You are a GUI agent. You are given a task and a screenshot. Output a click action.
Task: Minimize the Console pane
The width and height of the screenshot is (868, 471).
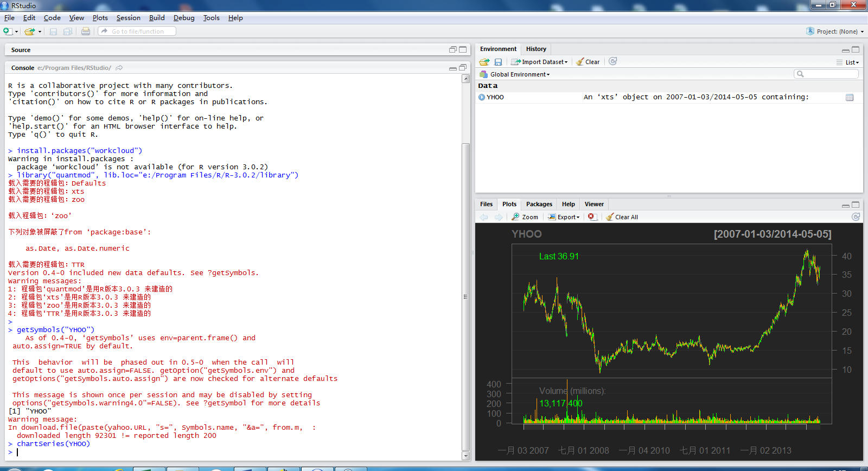(452, 68)
